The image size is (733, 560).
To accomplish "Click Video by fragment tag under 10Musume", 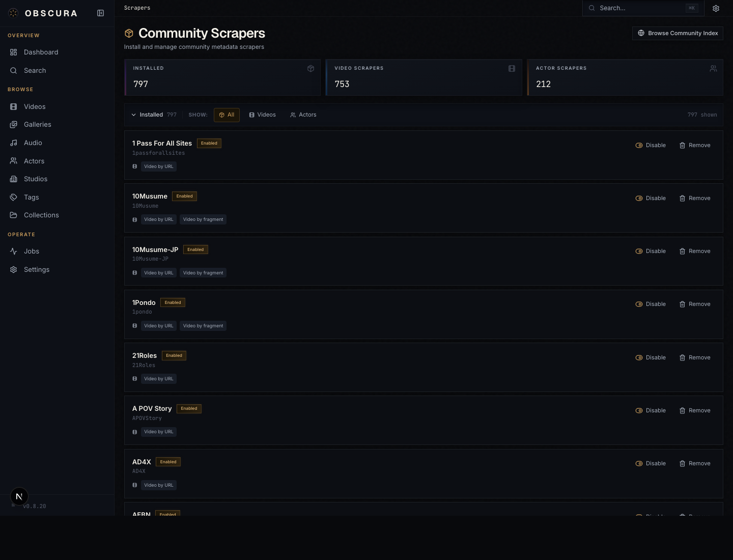I will 203,219.
